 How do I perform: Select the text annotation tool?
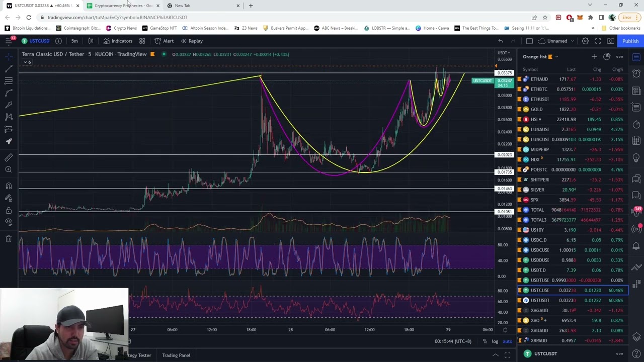(9, 105)
